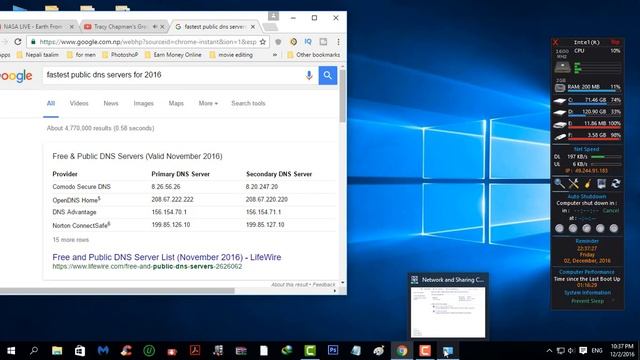Viewport: 640px width, 360px height.
Task: Open Windows Store from taskbar
Action: 80,351
